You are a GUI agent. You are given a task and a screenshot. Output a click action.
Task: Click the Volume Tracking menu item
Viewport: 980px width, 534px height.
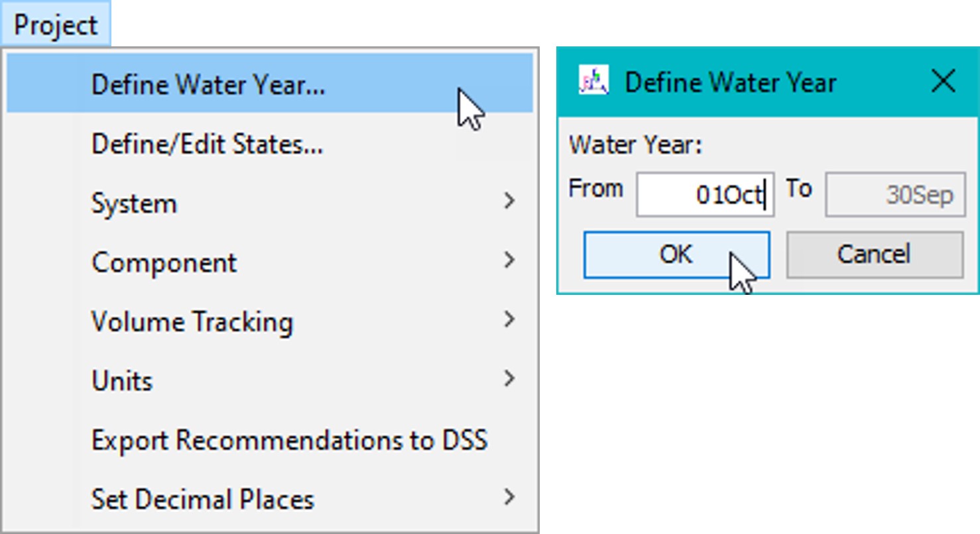tap(192, 321)
